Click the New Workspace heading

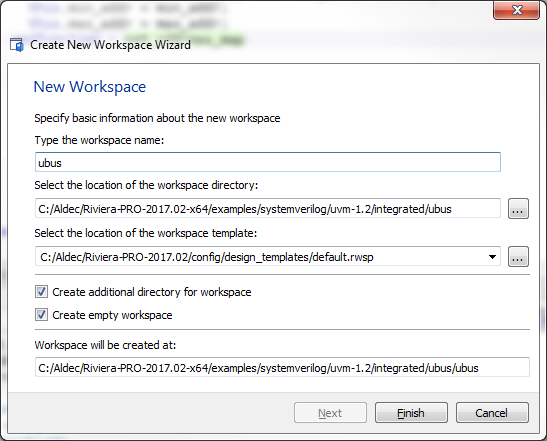click(90, 87)
